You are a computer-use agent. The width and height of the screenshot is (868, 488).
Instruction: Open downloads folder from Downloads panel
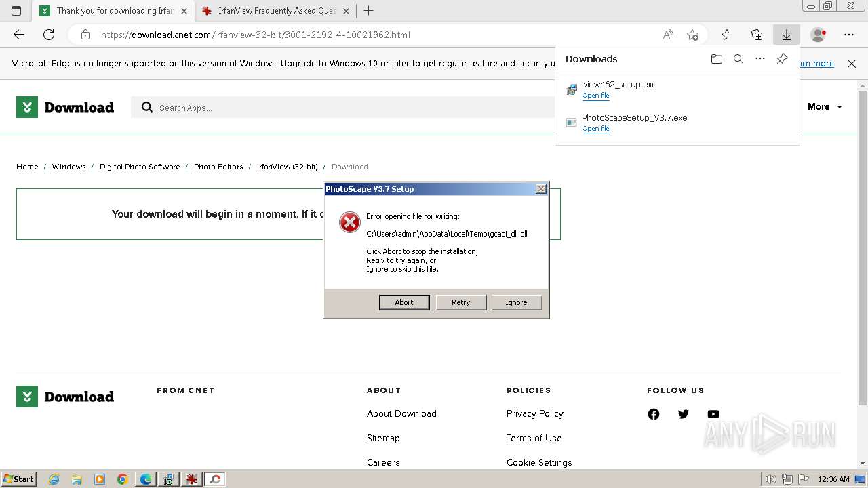(x=717, y=59)
